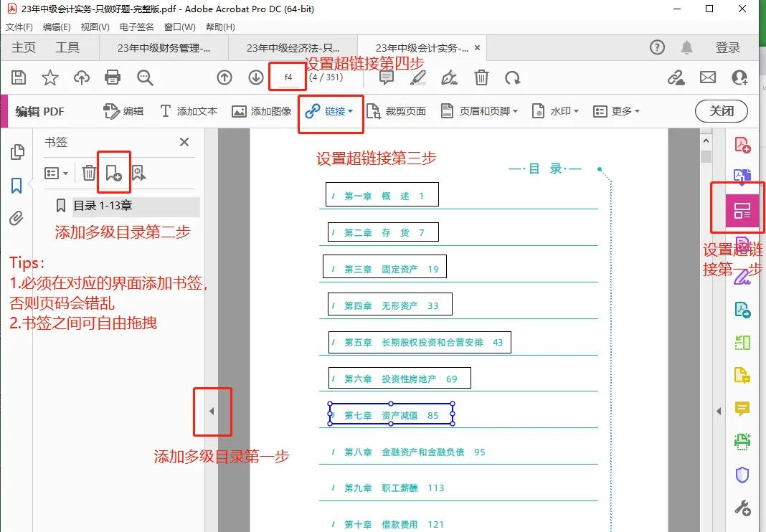
Task: Find the current bookmark icon
Action: (x=138, y=173)
